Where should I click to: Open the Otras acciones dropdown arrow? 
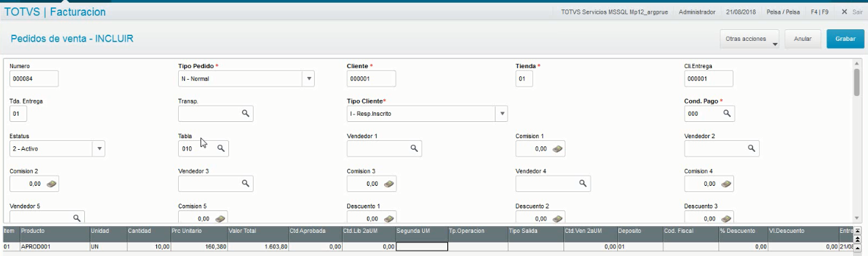click(775, 44)
